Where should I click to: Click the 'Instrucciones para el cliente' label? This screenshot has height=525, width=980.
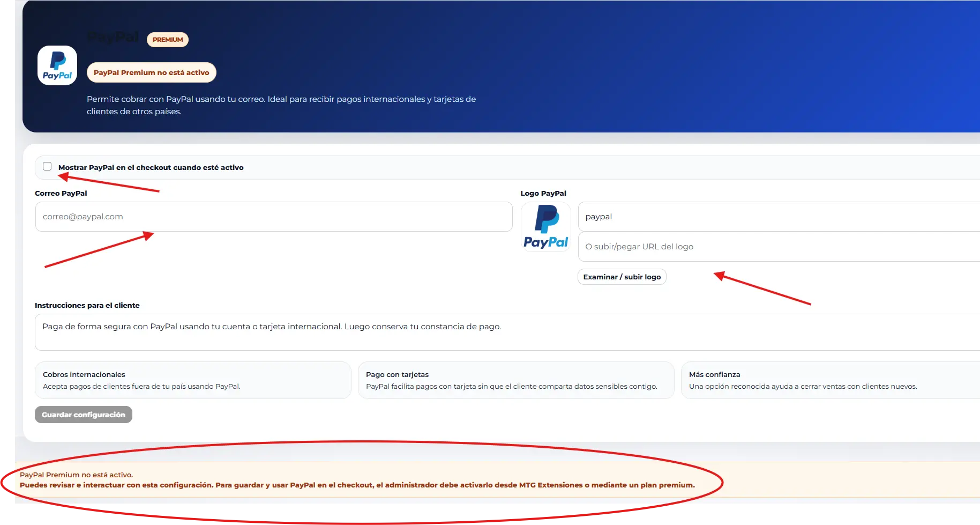(87, 305)
